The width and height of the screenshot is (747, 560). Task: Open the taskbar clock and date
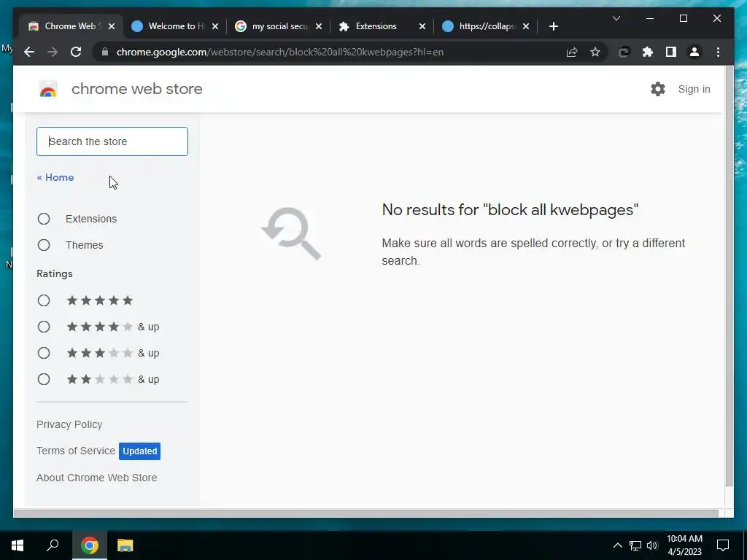[684, 545]
